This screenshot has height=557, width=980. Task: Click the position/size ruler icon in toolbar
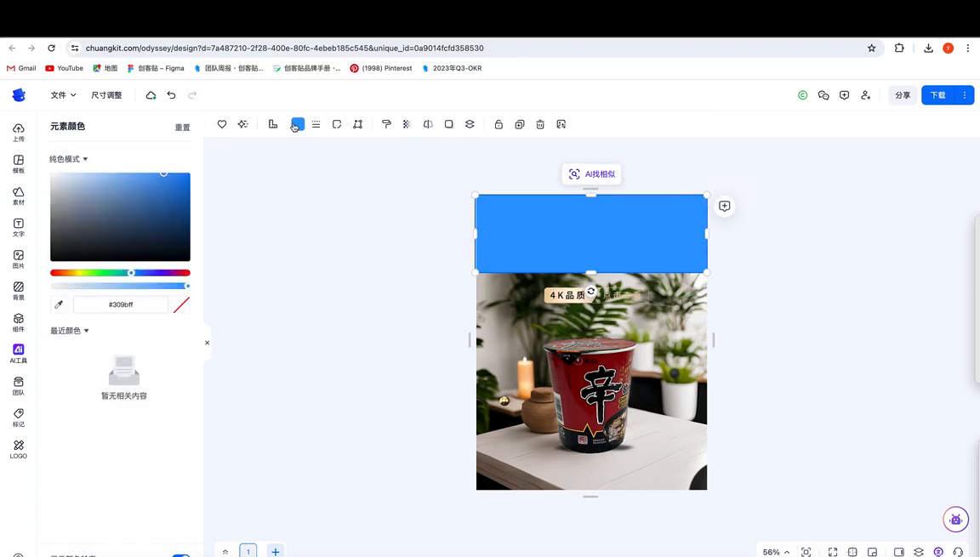[x=273, y=124]
